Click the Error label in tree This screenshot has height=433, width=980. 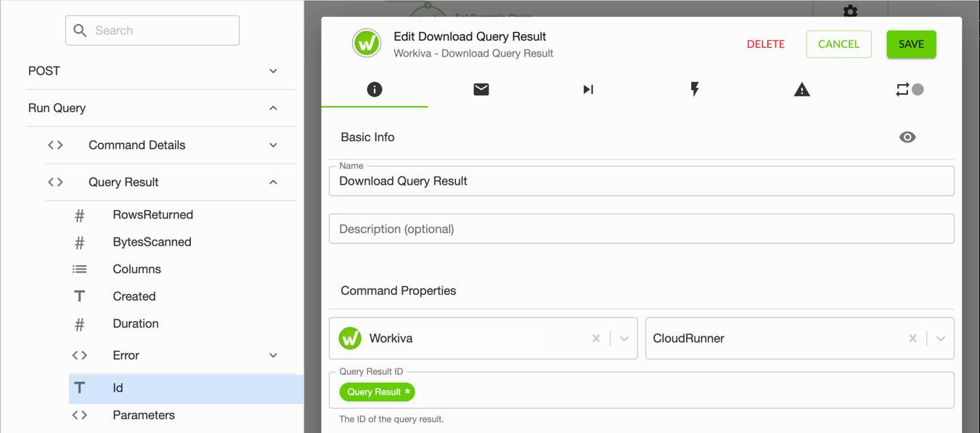coord(126,355)
